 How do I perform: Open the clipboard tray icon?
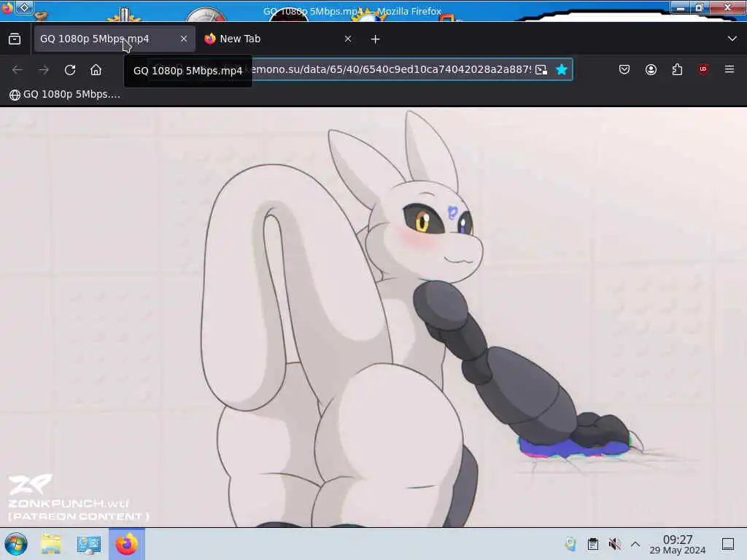592,544
